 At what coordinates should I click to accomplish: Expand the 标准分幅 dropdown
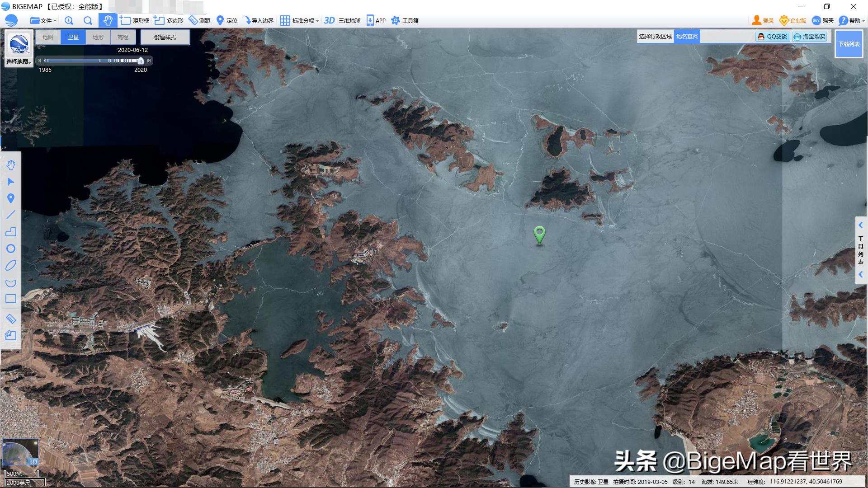click(x=300, y=20)
